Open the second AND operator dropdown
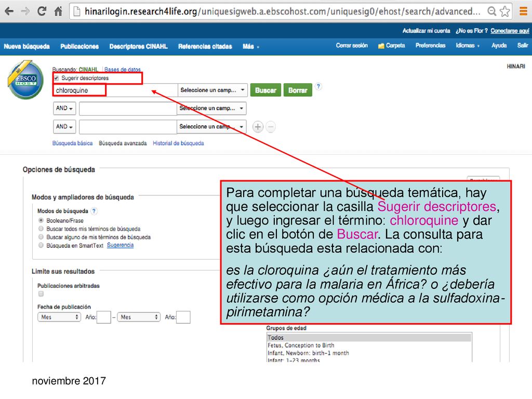The width and height of the screenshot is (532, 399). pyautogui.click(x=64, y=127)
